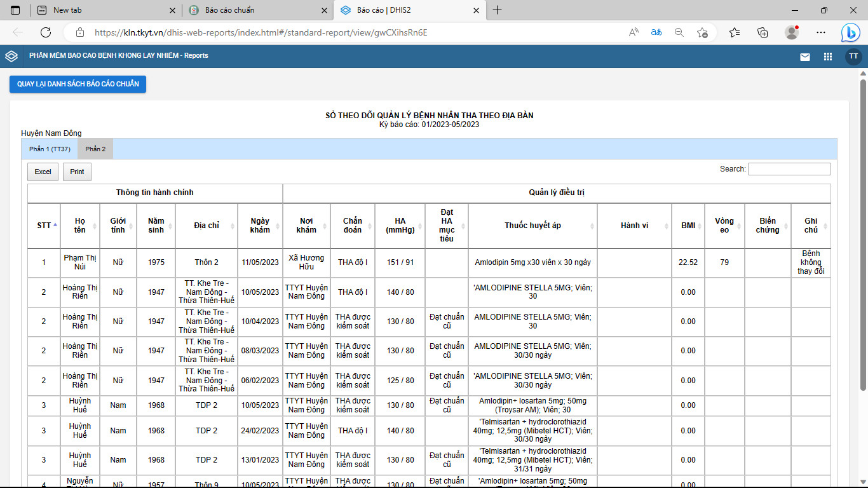Switch to Báo cáo chuẩn browser tab
The width and height of the screenshot is (868, 488).
tap(257, 10)
